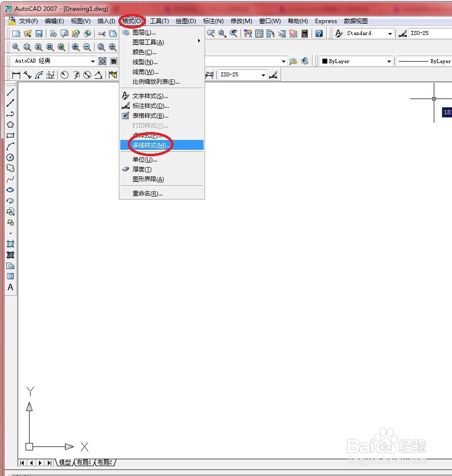Screen dimensions: 452x476
Task: Open the 文件(F) menu
Action: (28, 21)
